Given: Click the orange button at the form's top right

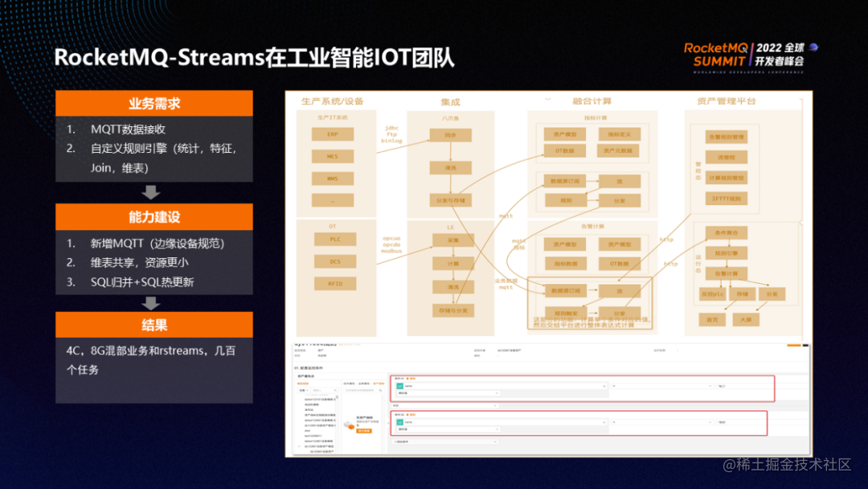Looking at the screenshot, I should point(794,345).
